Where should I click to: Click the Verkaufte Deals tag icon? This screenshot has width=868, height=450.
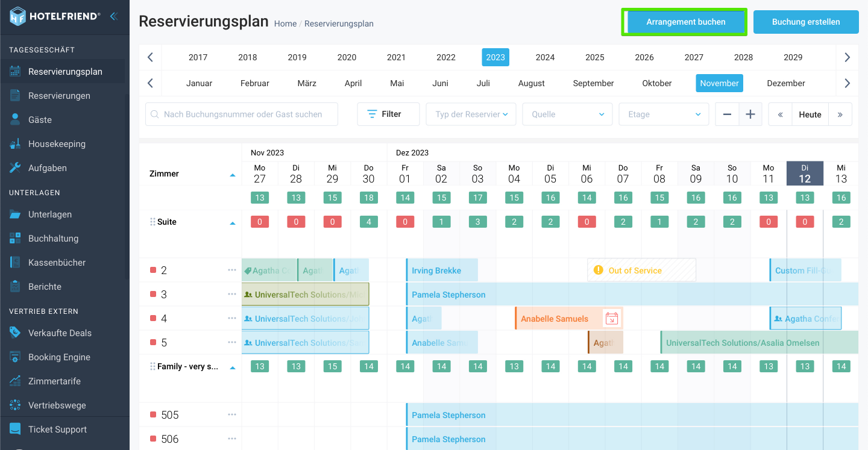click(15, 333)
